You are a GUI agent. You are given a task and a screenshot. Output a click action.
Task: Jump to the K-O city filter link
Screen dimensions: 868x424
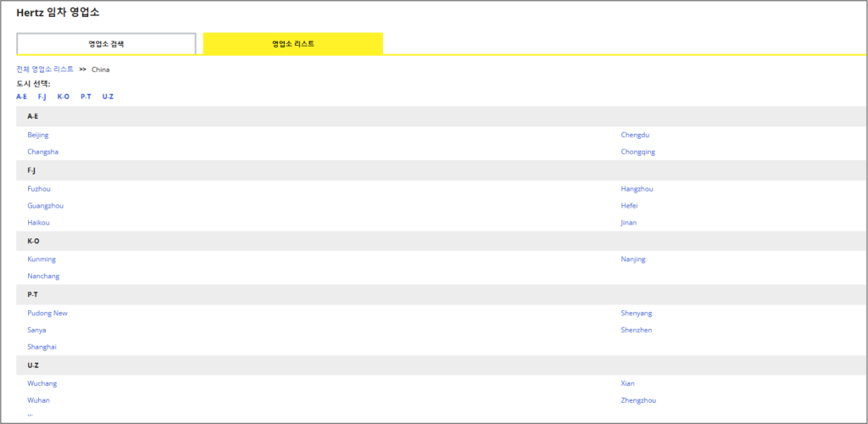tap(64, 97)
